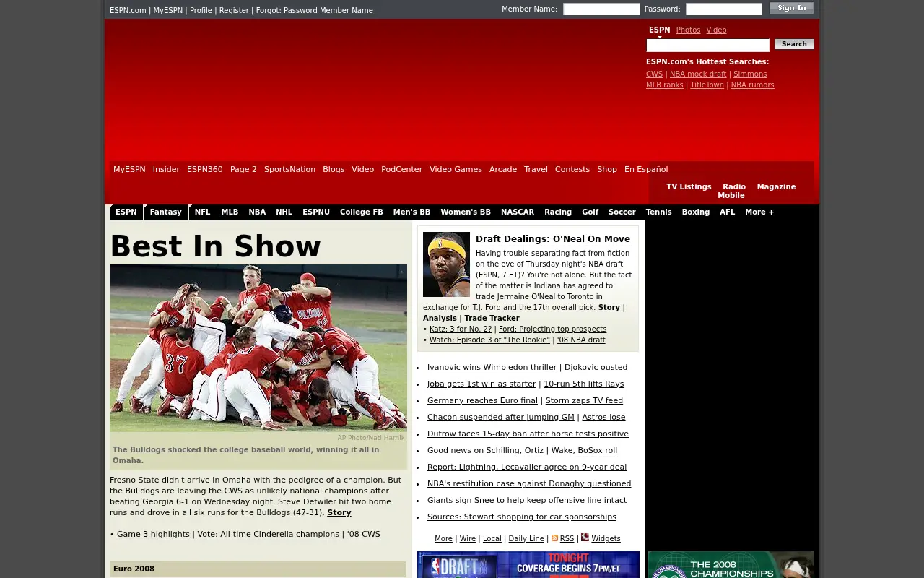Open the Podcenter link

[402, 170]
